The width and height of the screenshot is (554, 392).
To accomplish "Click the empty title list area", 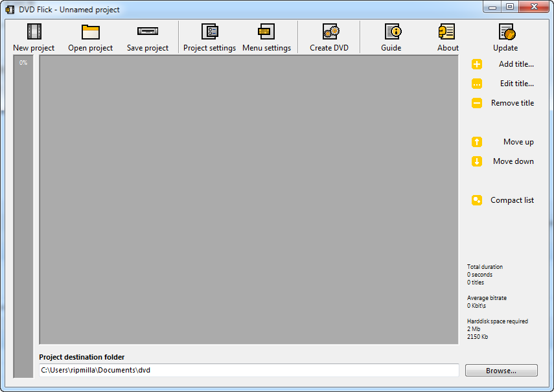I will click(249, 200).
